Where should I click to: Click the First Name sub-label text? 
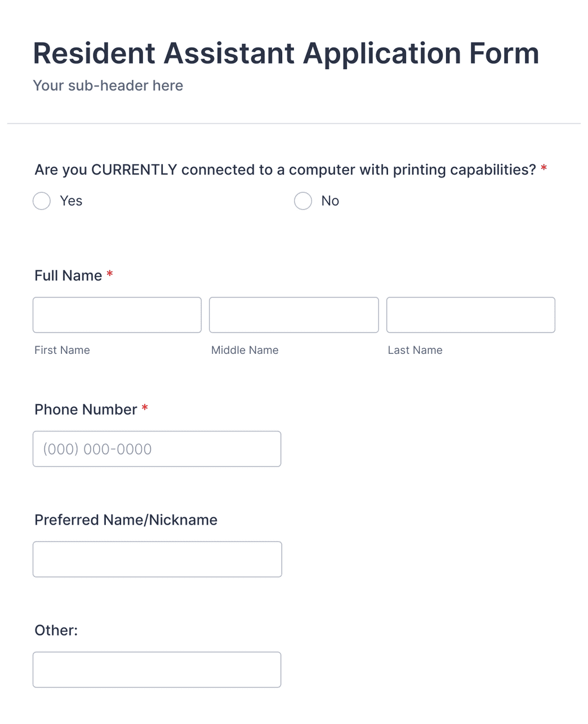tap(62, 350)
